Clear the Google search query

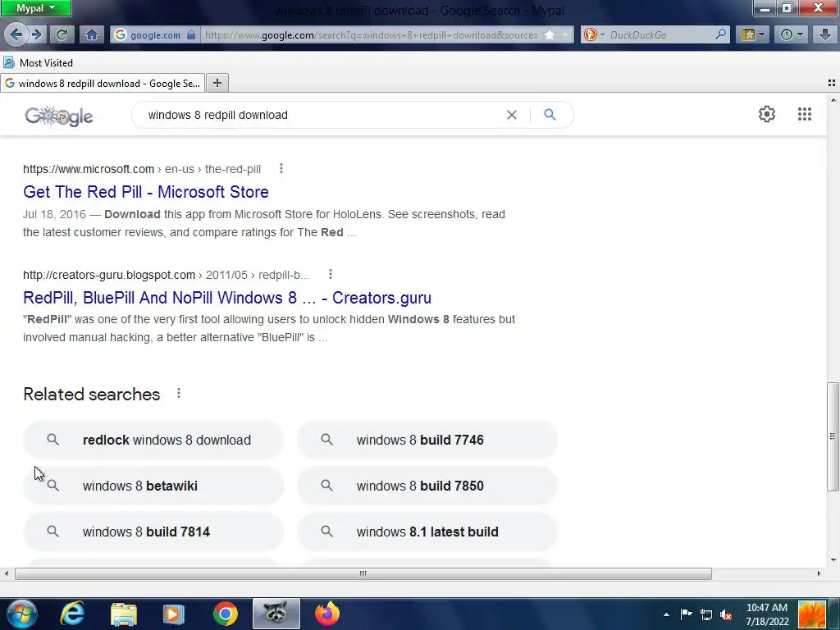[x=512, y=115]
